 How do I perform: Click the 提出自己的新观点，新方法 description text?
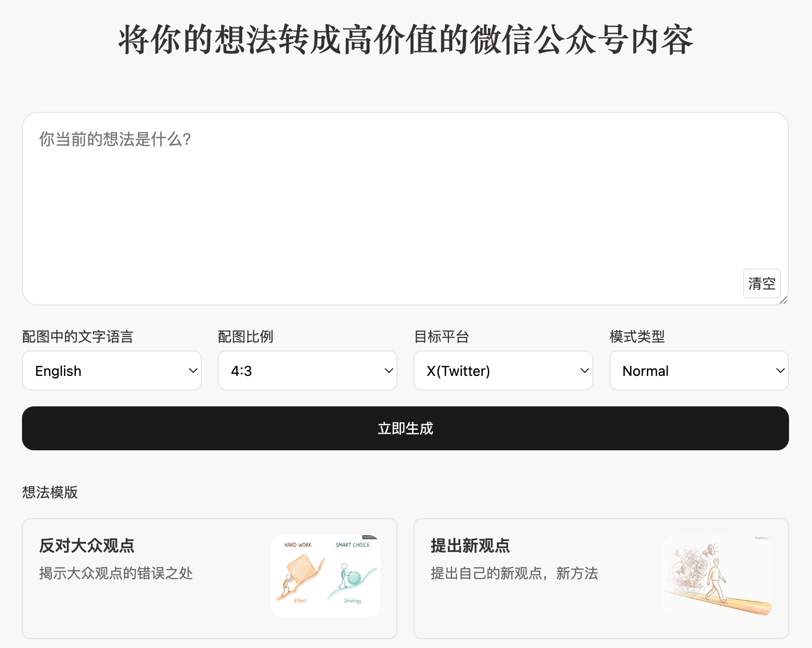coord(514,573)
